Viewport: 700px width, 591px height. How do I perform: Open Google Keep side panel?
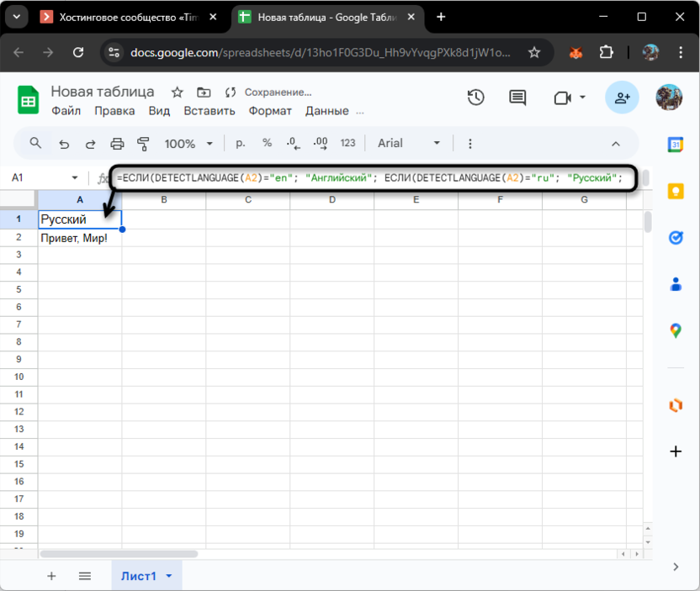pyautogui.click(x=676, y=191)
